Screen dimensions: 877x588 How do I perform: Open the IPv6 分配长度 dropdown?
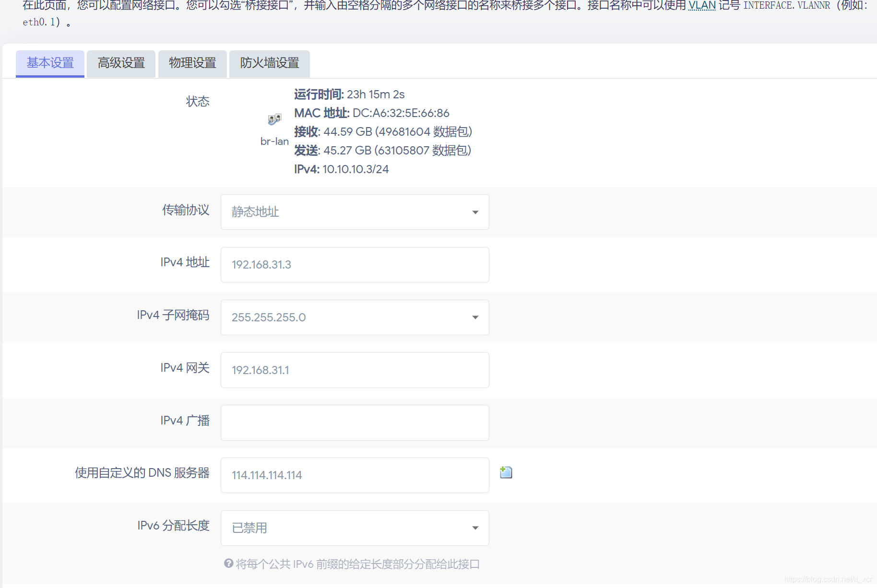tap(355, 528)
